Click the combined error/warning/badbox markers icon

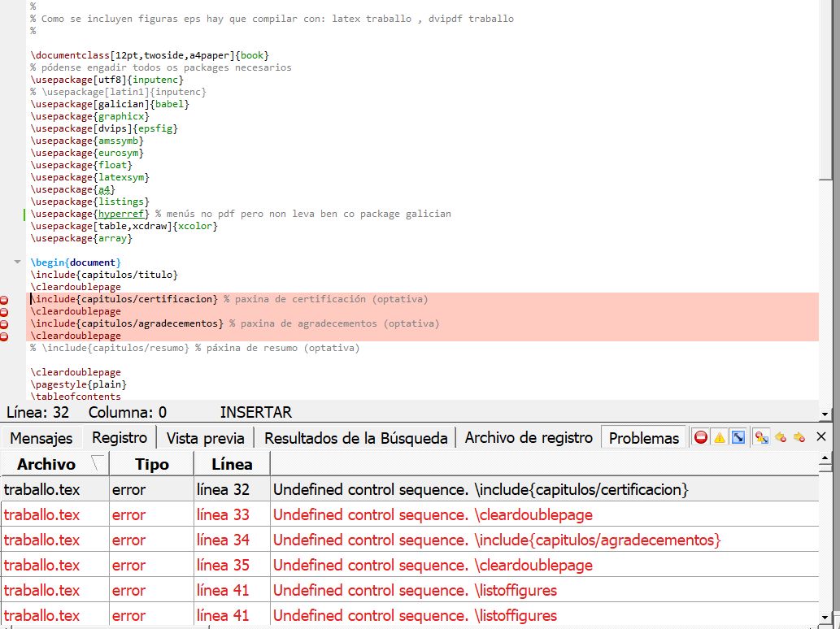[761, 437]
